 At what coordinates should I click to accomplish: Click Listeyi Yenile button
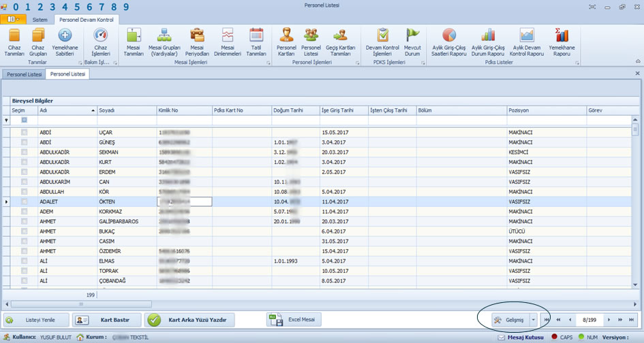pyautogui.click(x=35, y=320)
